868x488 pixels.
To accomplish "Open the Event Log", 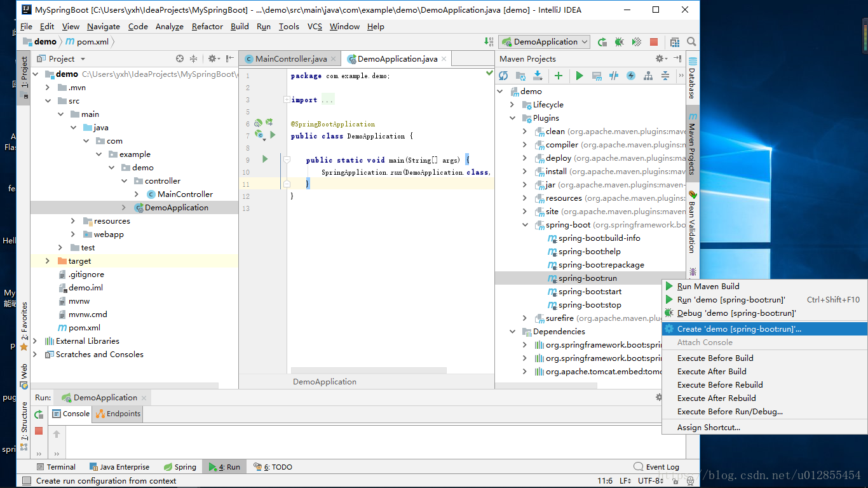I will [x=656, y=467].
